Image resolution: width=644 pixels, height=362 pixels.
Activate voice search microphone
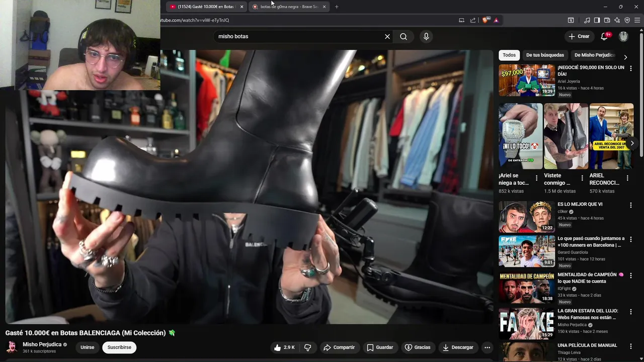pos(426,36)
